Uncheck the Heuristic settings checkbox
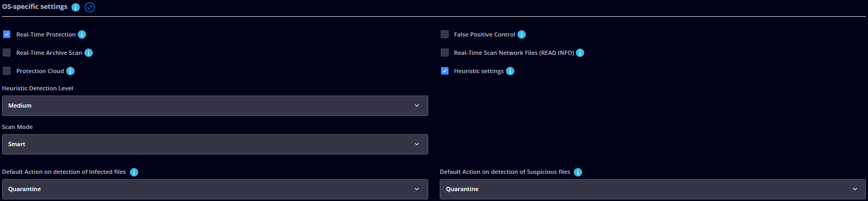This screenshot has width=868, height=201. (444, 71)
